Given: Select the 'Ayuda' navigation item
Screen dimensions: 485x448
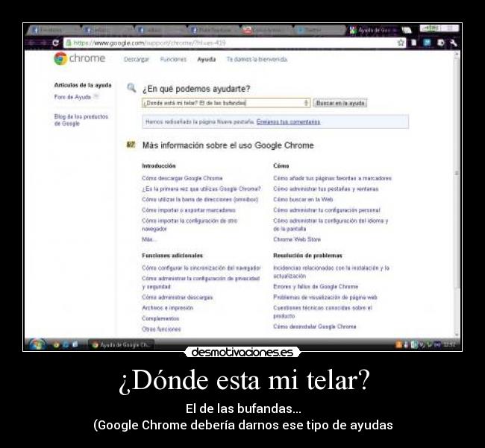Looking at the screenshot, I should [x=206, y=60].
